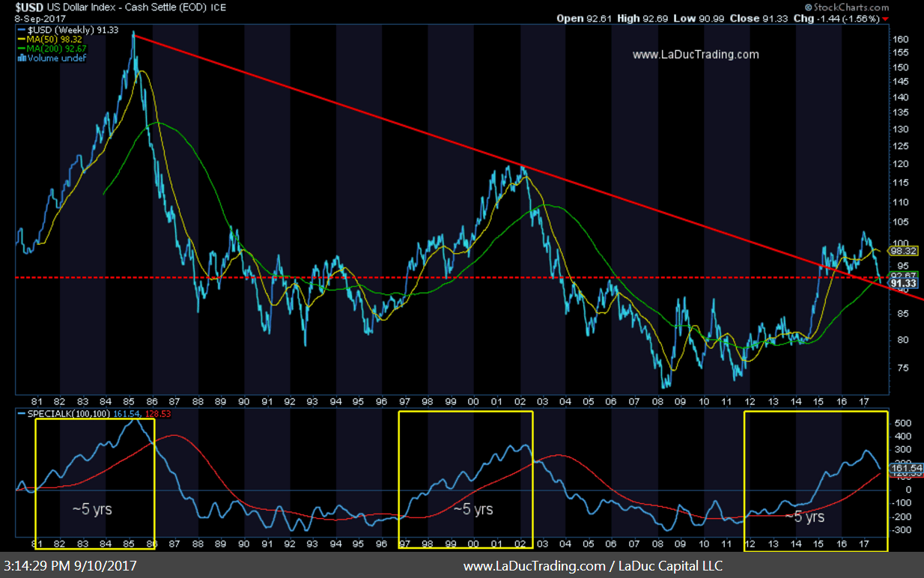Click year '08' on the price chart axis
The height and width of the screenshot is (578, 924).
[x=657, y=402]
